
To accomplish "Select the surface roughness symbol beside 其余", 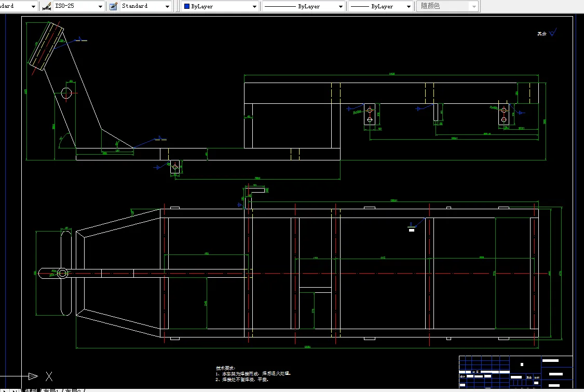I will coord(553,32).
